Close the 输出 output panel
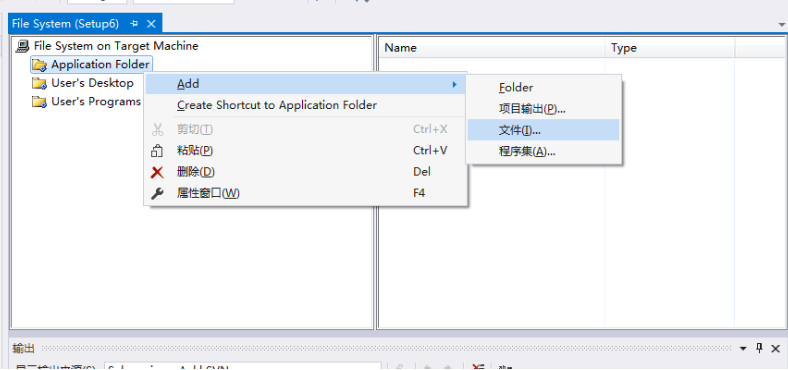This screenshot has width=788, height=370. tap(775, 348)
